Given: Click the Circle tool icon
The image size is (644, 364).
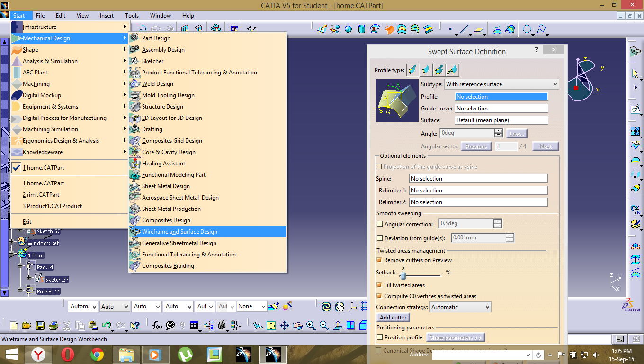Looking at the screenshot, I should pos(527,29).
